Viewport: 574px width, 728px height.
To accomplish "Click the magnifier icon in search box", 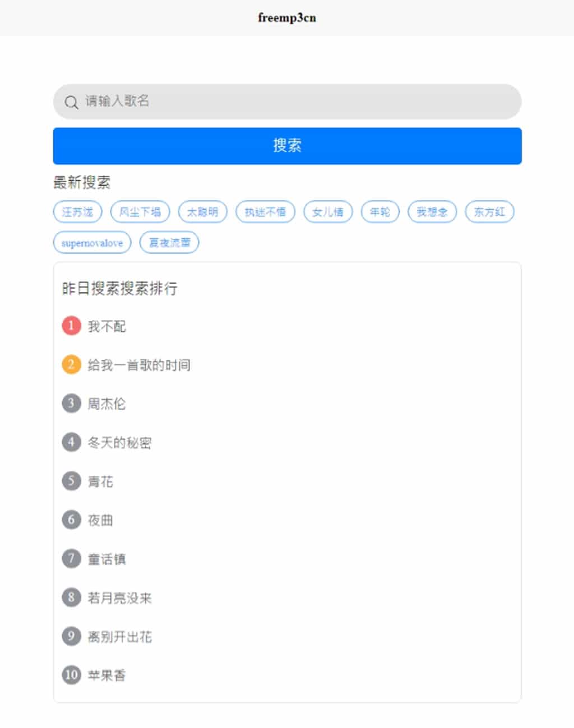I will (x=71, y=102).
